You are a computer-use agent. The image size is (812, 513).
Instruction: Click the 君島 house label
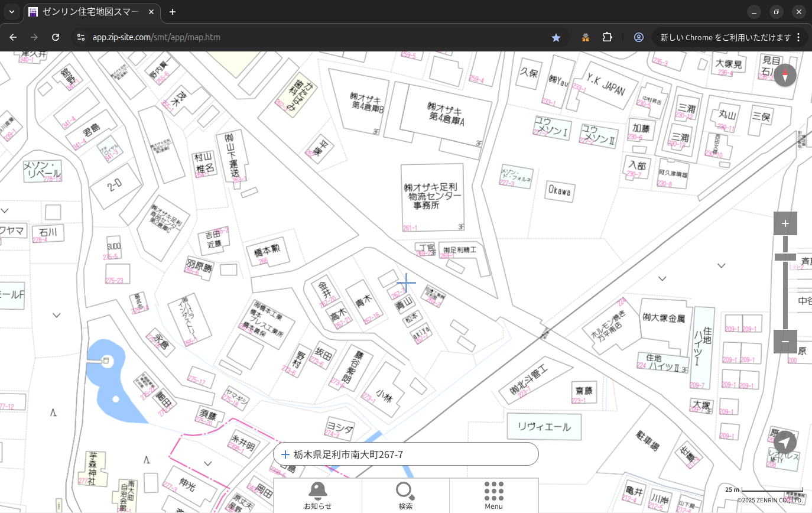pos(92,129)
